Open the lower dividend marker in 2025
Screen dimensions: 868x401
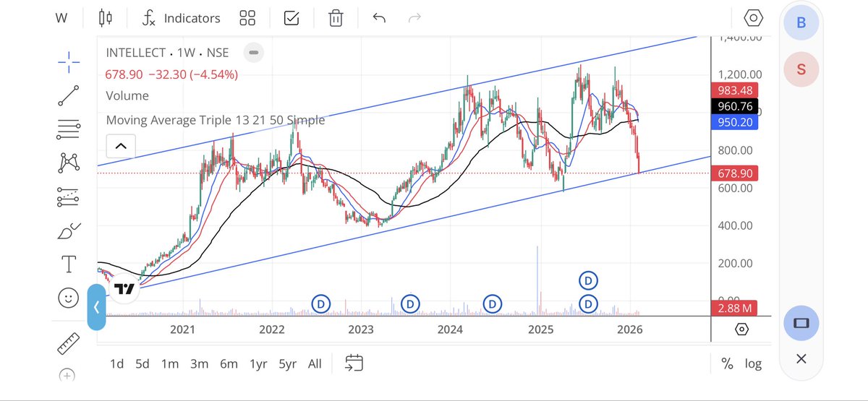[589, 304]
